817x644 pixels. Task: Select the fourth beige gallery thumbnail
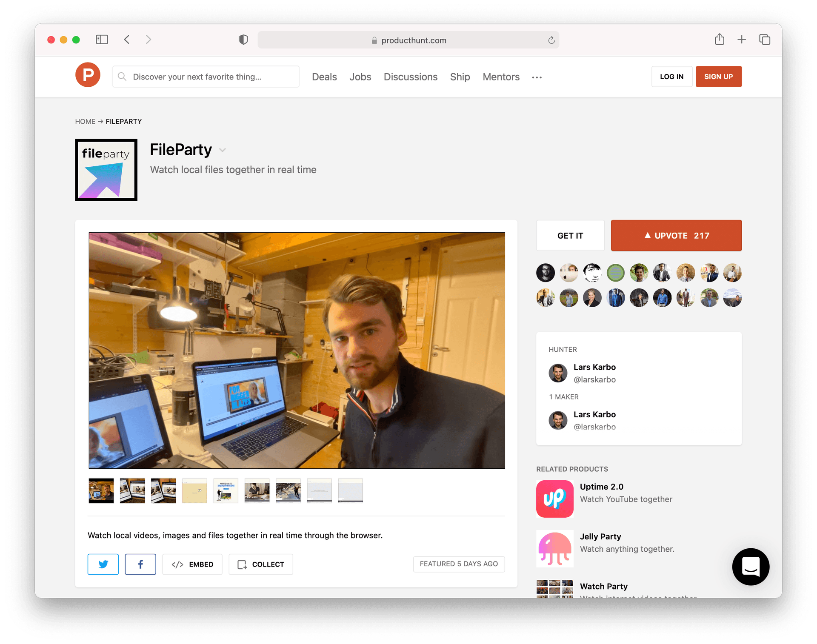point(194,491)
